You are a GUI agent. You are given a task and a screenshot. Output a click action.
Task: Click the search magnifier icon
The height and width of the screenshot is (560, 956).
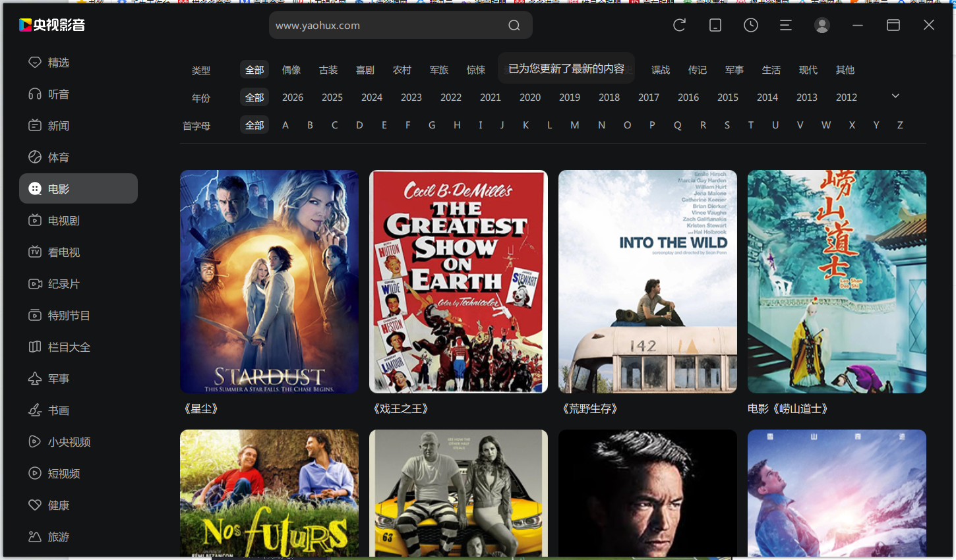tap(514, 26)
